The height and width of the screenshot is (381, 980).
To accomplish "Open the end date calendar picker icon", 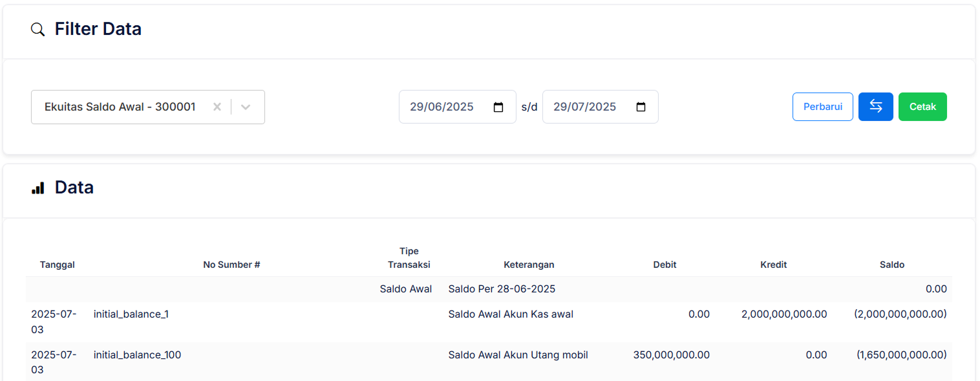I will click(x=641, y=107).
